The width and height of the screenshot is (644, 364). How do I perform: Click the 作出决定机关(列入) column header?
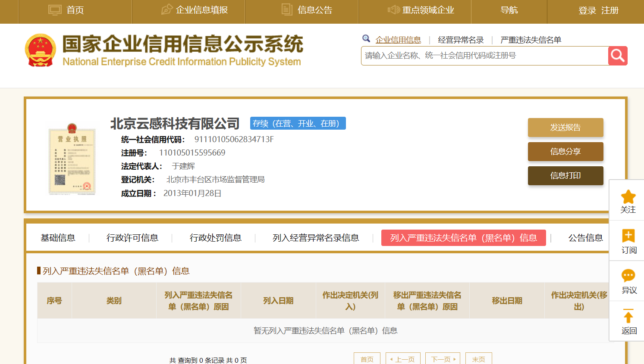[350, 301]
